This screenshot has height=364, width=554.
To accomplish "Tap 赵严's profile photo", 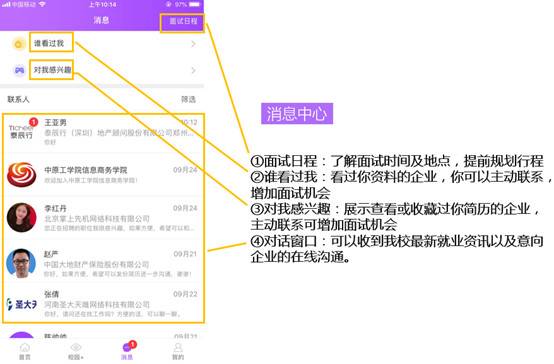I will [21, 263].
